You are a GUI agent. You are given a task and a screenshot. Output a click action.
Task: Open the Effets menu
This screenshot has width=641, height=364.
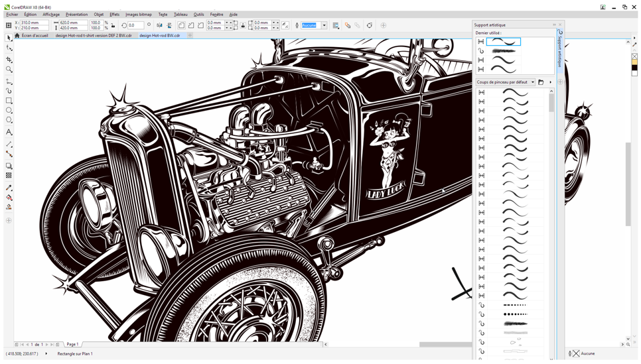pyautogui.click(x=114, y=15)
